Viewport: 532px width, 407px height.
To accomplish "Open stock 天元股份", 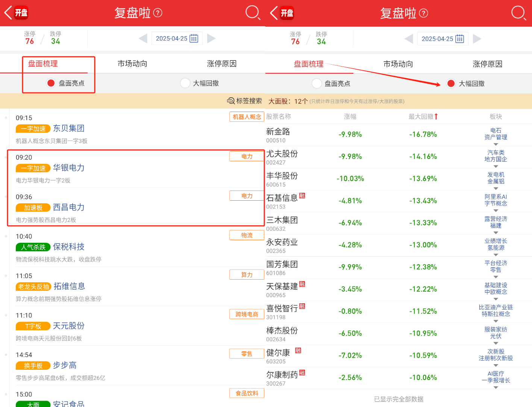I will click(x=69, y=325).
